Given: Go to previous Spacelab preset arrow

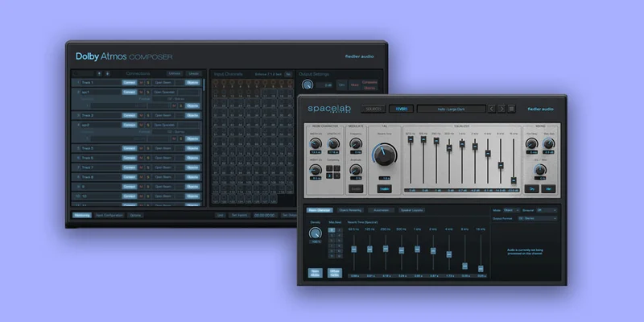Looking at the screenshot, I should [492, 109].
